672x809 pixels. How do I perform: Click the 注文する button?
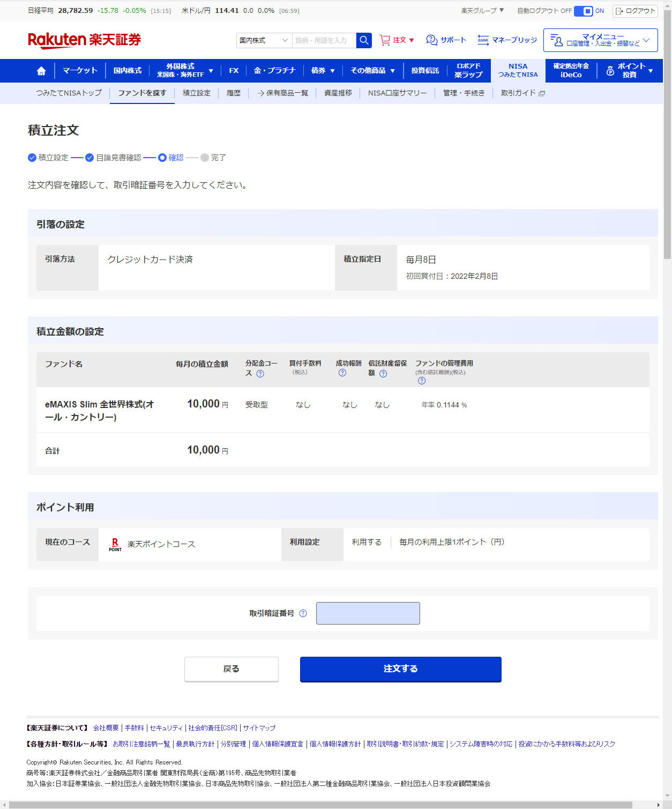pos(400,669)
